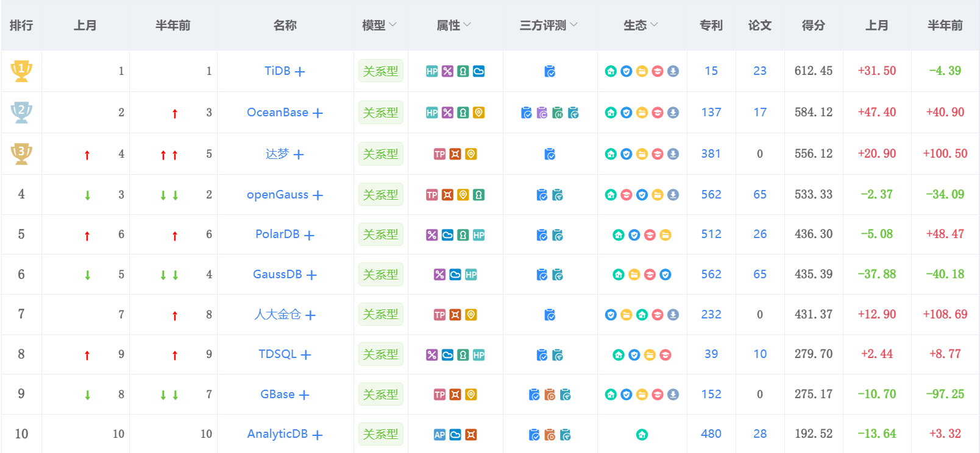Open the AnalyticDB database link
The width and height of the screenshot is (980, 453).
277,434
